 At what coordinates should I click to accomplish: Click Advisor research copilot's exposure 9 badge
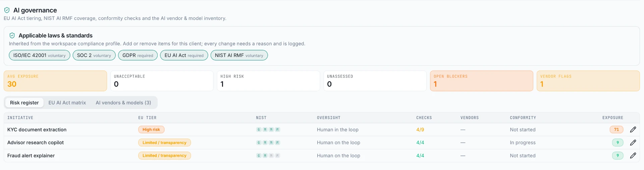tap(618, 143)
